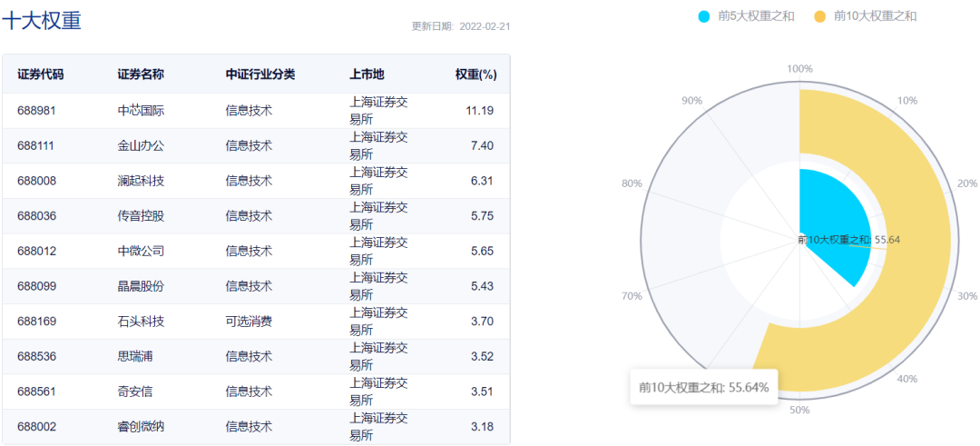Select security code 688111
The image size is (980, 446).
click(x=36, y=145)
